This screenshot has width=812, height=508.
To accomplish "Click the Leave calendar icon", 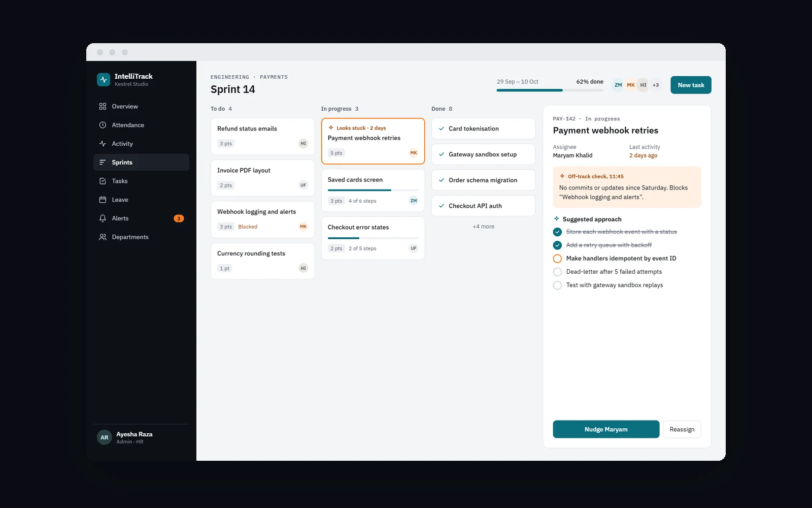I will (103, 200).
